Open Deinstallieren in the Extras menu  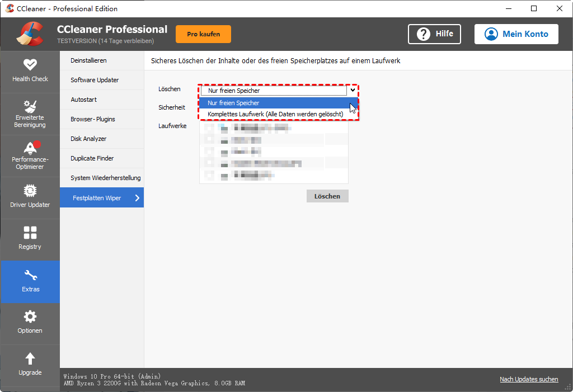pos(102,60)
